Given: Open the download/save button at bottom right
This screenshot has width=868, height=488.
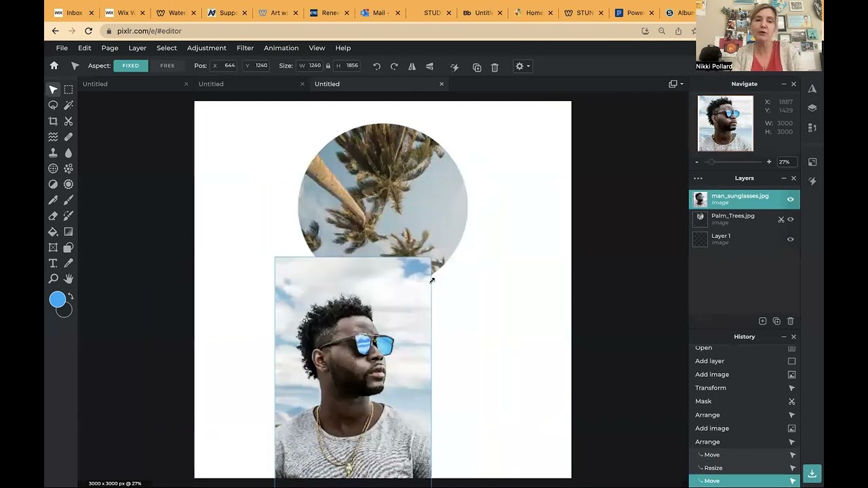Looking at the screenshot, I should click(812, 473).
